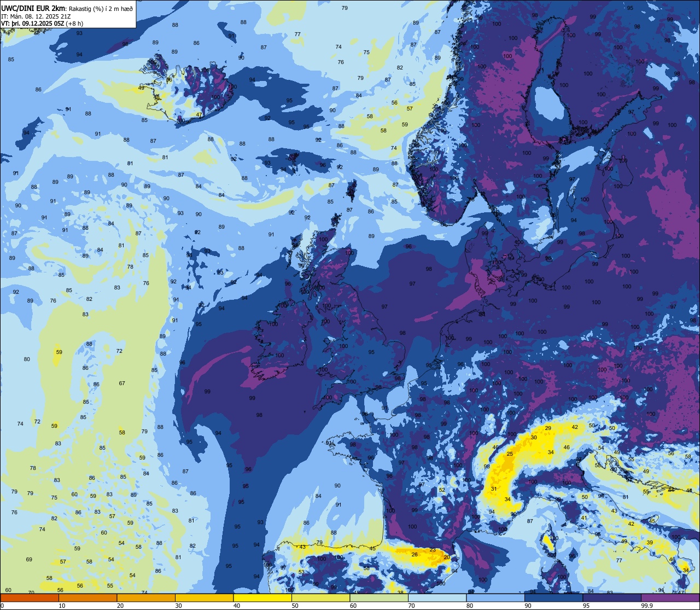
Task: Select the purple legend segment above 99.9
Action: [670, 597]
